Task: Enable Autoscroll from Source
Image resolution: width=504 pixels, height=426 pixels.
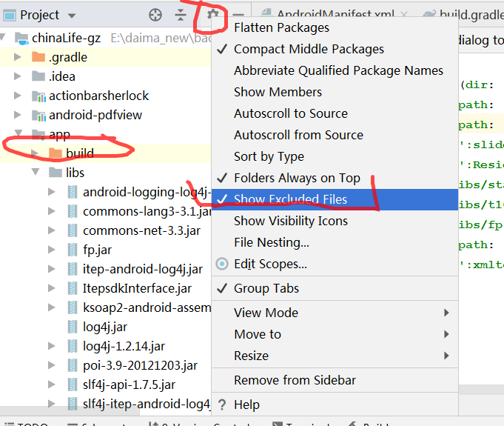Action: (x=335, y=135)
